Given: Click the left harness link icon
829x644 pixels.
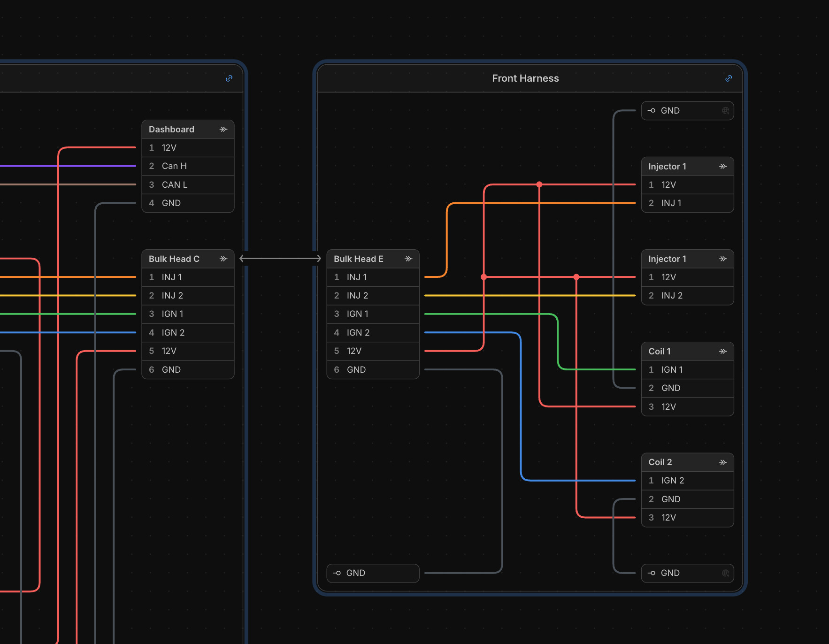Looking at the screenshot, I should (229, 78).
